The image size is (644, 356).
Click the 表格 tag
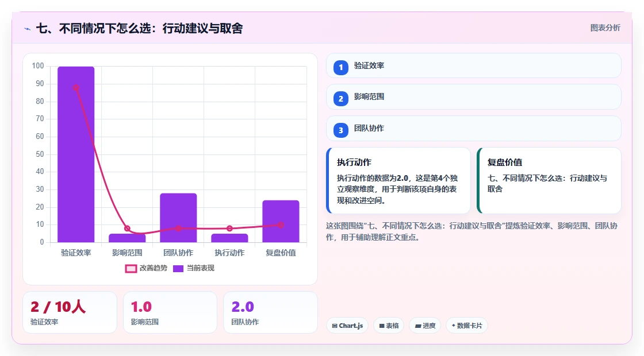[x=389, y=326]
